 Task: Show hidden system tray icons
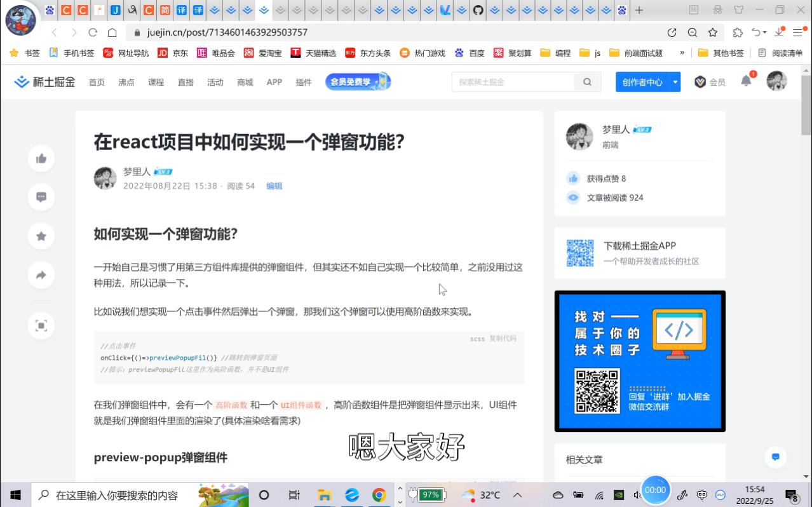(517, 494)
